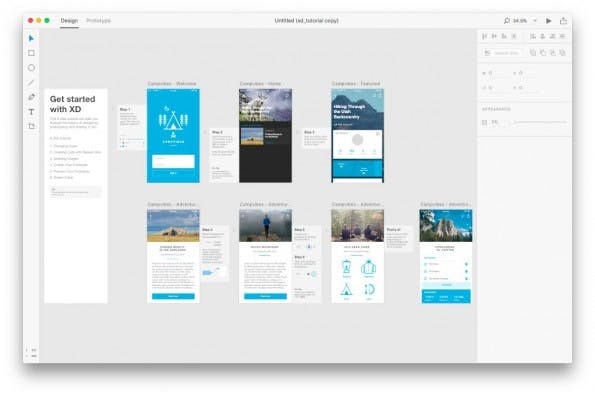Select the Campvibes - Featured artboard label
Viewport: 595px width, 396px height.
[x=356, y=83]
